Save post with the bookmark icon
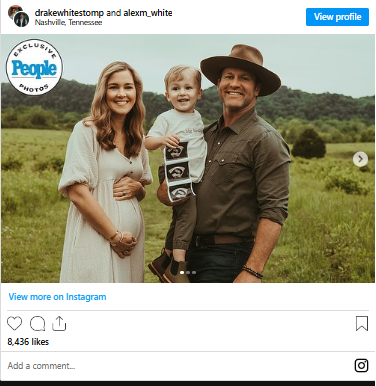Screen dimensions: 376x386 362,324
